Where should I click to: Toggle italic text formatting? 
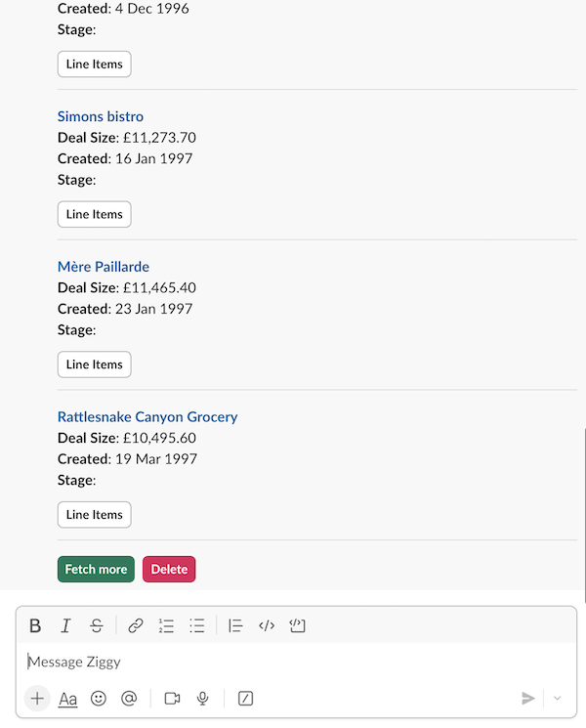[x=65, y=626]
